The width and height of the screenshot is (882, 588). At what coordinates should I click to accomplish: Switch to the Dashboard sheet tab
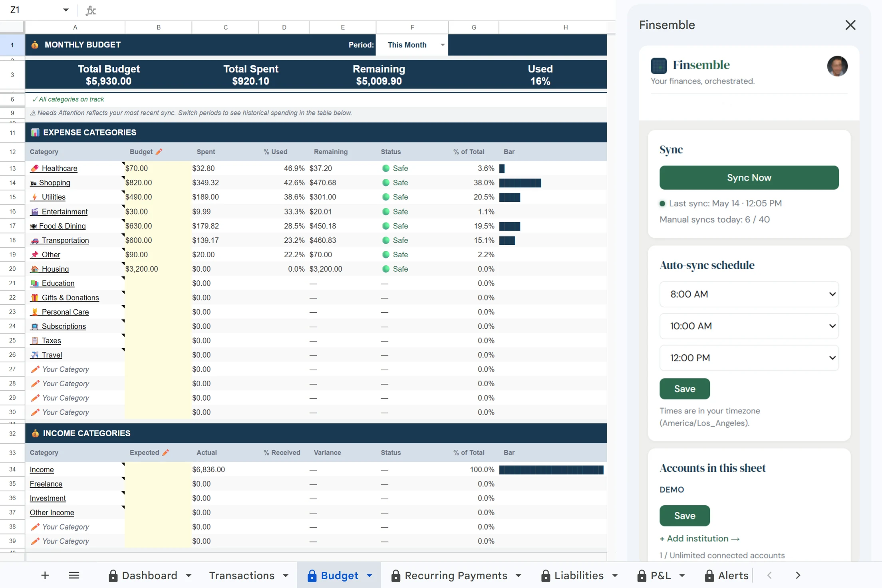coord(149,576)
